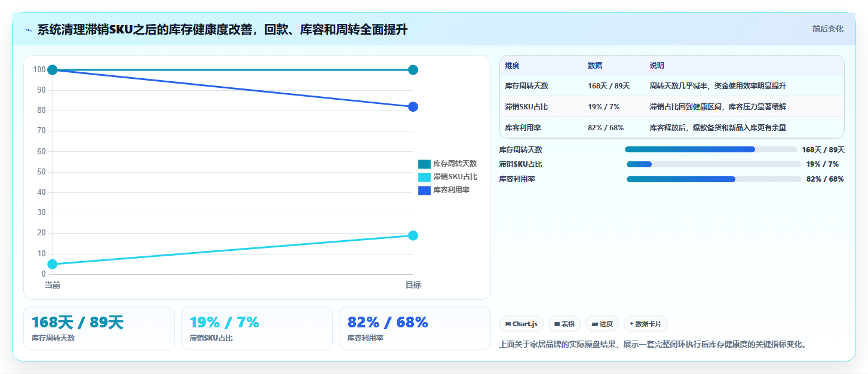Viewport: 868px width, 374px height.
Task: Select the 表格 tag chip
Action: coord(564,324)
